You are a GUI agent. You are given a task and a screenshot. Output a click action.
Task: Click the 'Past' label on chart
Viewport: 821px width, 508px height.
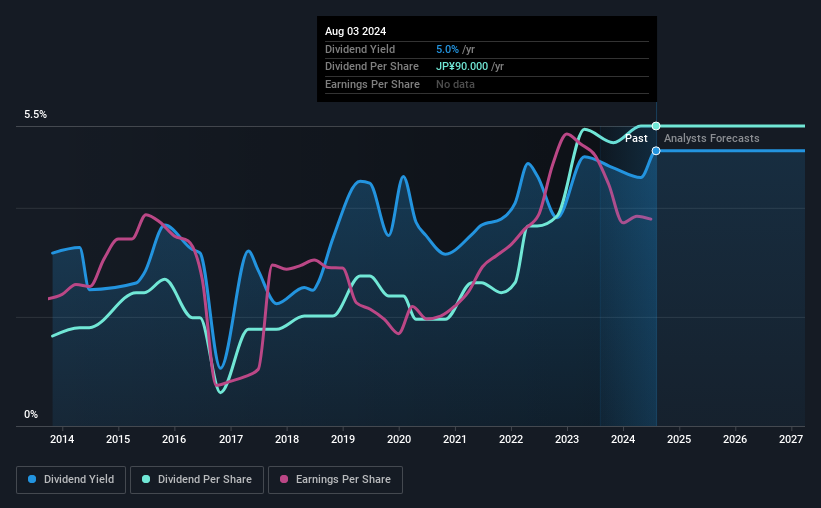click(636, 138)
